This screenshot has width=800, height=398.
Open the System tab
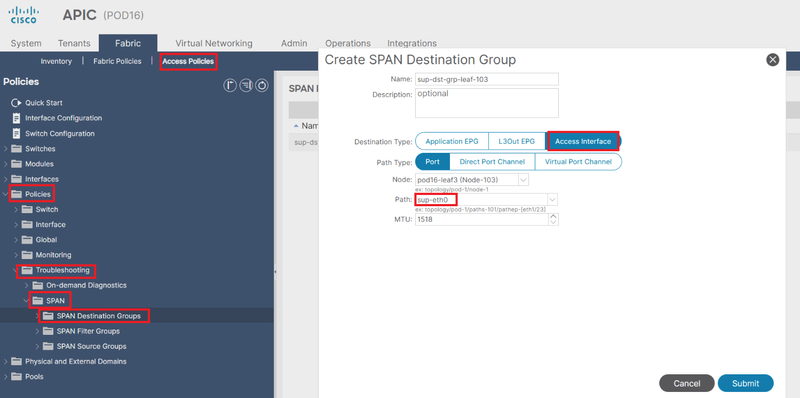[x=26, y=43]
